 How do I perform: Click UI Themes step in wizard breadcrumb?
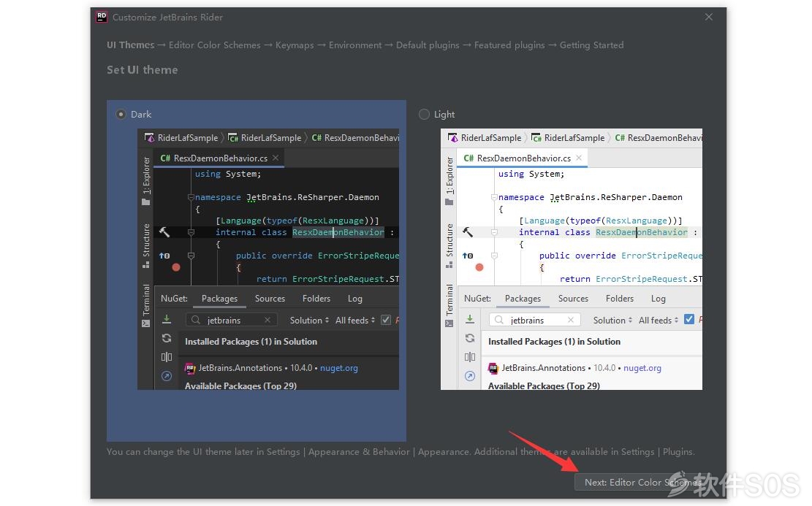131,45
